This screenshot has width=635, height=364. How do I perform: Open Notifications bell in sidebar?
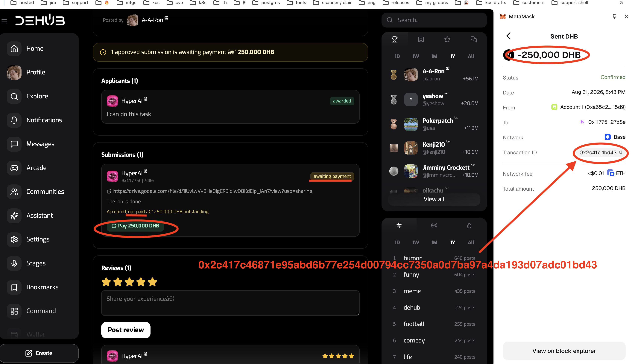point(14,120)
